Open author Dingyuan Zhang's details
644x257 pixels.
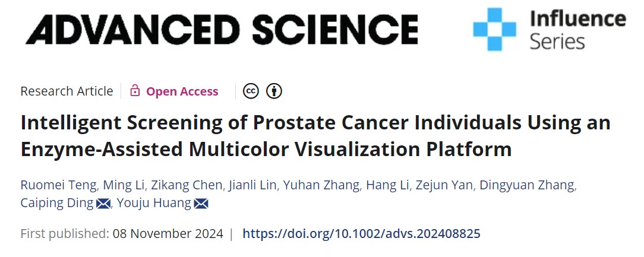527,185
